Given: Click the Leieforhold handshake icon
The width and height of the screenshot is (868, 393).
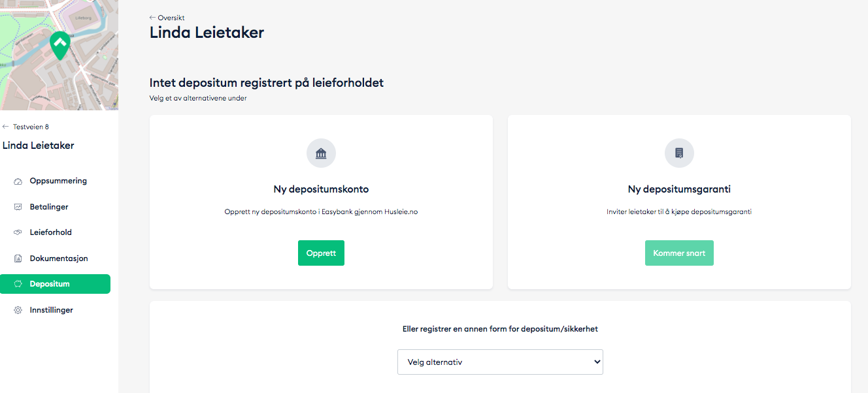Looking at the screenshot, I should click(18, 232).
